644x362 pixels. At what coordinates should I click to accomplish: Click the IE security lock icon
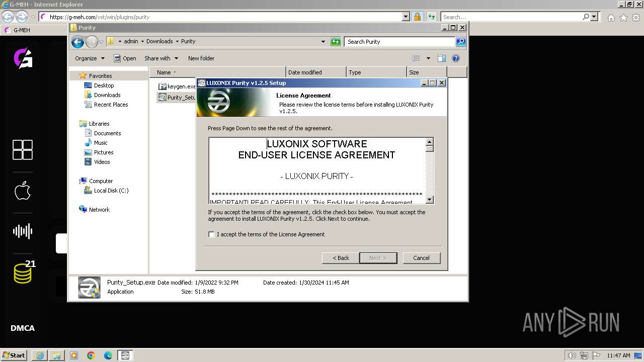[x=417, y=17]
